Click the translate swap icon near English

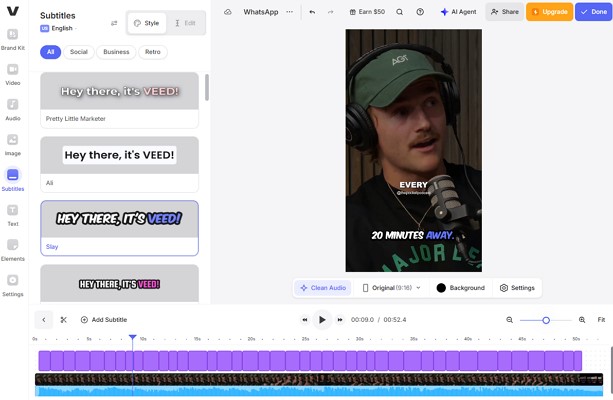point(114,23)
